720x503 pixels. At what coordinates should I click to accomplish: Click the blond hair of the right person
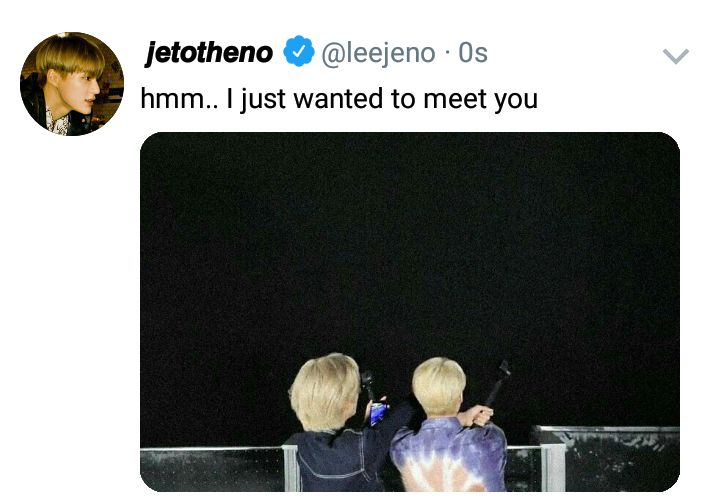[439, 385]
